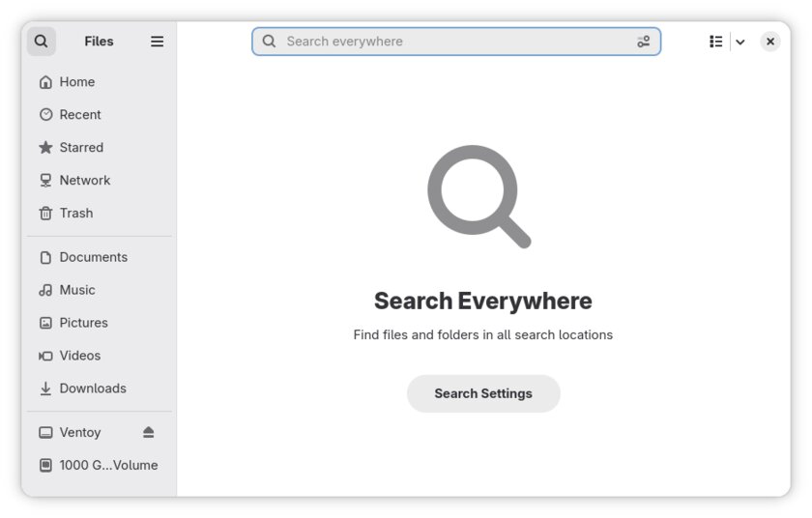Open the Music folder
The width and height of the screenshot is (812, 518).
(x=76, y=290)
